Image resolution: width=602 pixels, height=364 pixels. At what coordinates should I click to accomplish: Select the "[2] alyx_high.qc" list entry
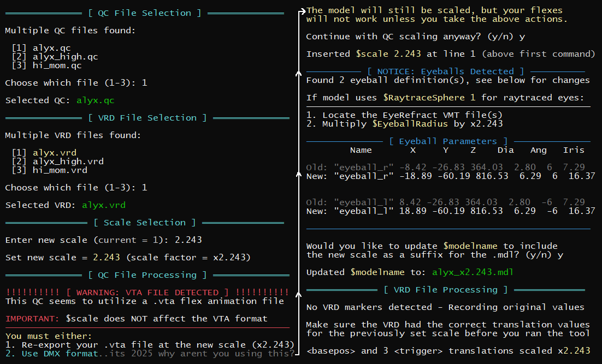click(55, 57)
